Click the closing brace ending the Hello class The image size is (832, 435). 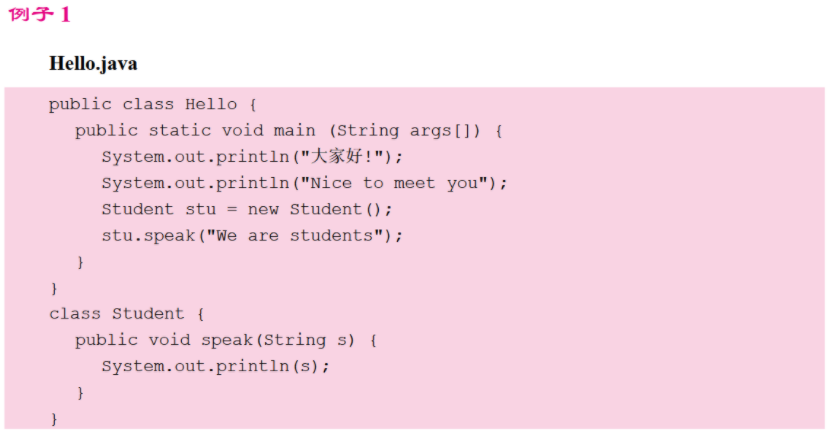click(x=54, y=288)
